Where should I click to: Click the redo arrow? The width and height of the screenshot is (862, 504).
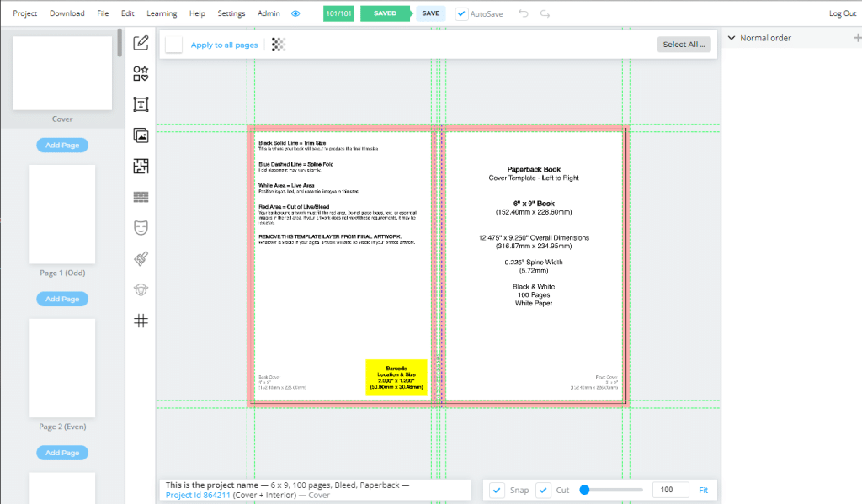tap(545, 14)
